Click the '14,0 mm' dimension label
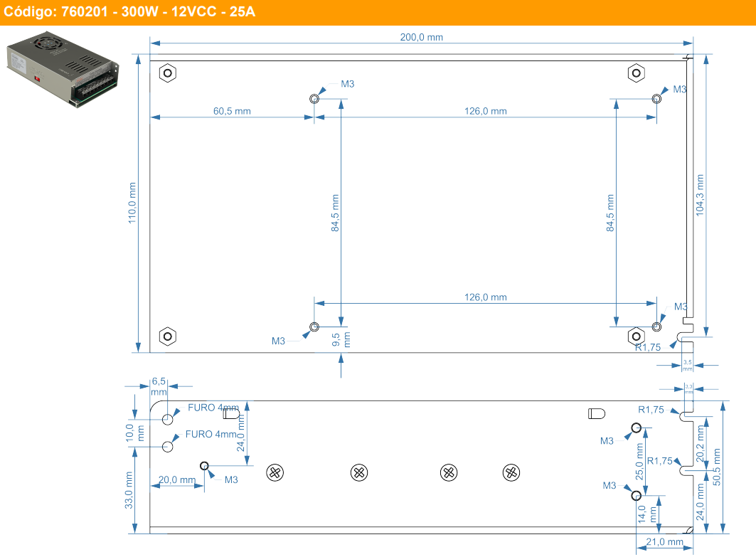The image size is (756, 557). pyautogui.click(x=647, y=514)
